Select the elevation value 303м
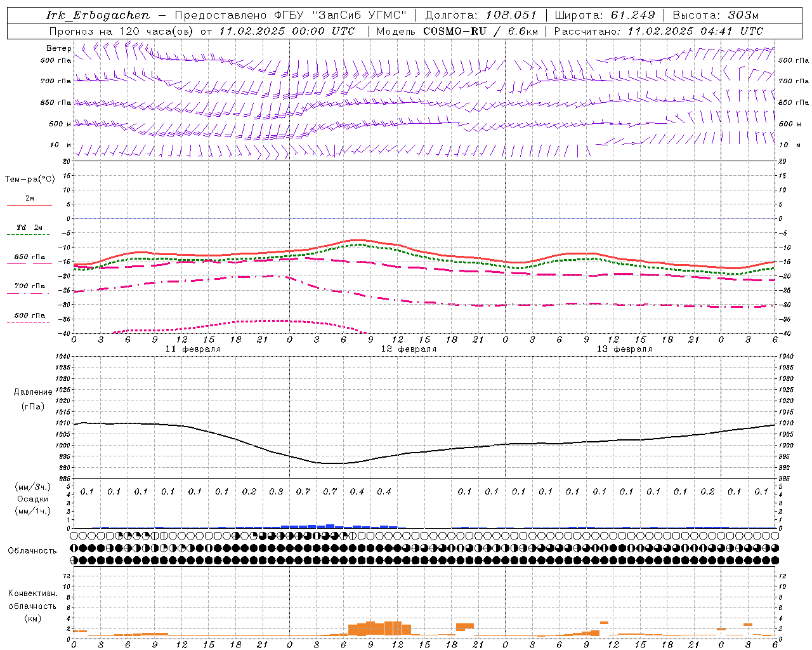 pos(743,15)
